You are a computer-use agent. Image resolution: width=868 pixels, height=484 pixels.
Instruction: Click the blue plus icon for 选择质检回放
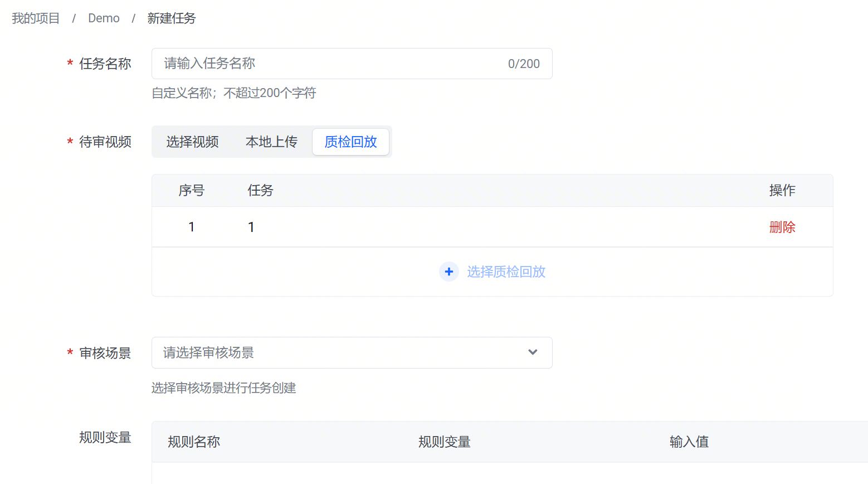coord(449,272)
